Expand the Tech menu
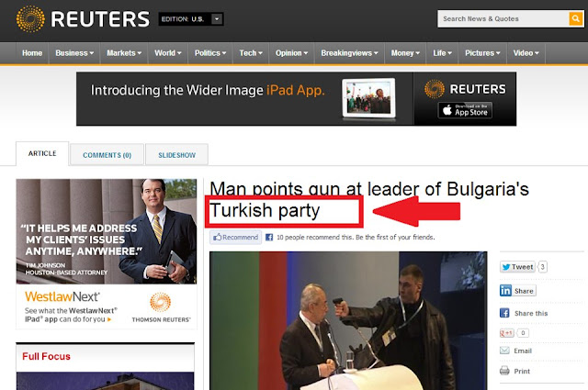The height and width of the screenshot is (390, 588). 251,53
